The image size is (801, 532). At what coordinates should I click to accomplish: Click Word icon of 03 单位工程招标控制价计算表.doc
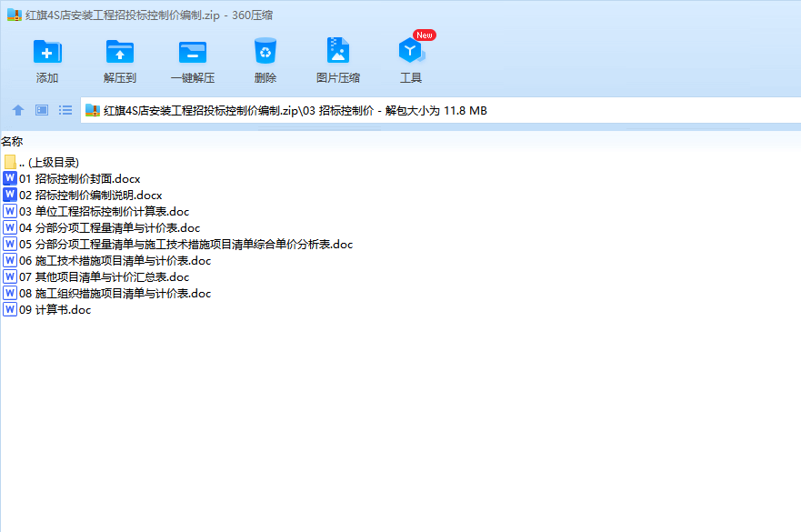pos(10,211)
